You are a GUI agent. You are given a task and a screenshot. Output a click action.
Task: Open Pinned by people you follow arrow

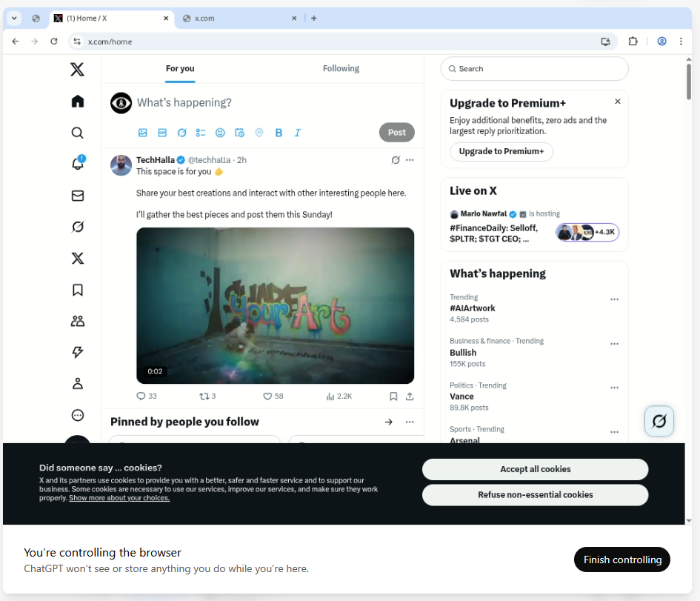pyautogui.click(x=389, y=422)
